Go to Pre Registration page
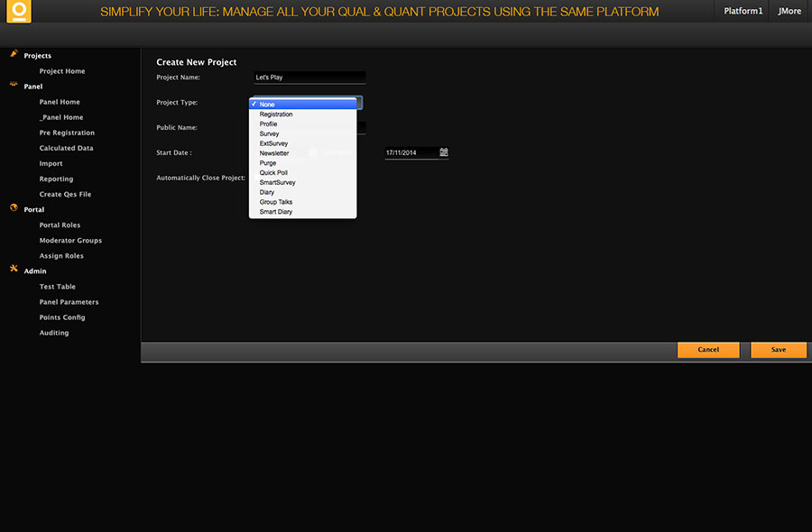Viewport: 812px width, 532px height. [67, 133]
